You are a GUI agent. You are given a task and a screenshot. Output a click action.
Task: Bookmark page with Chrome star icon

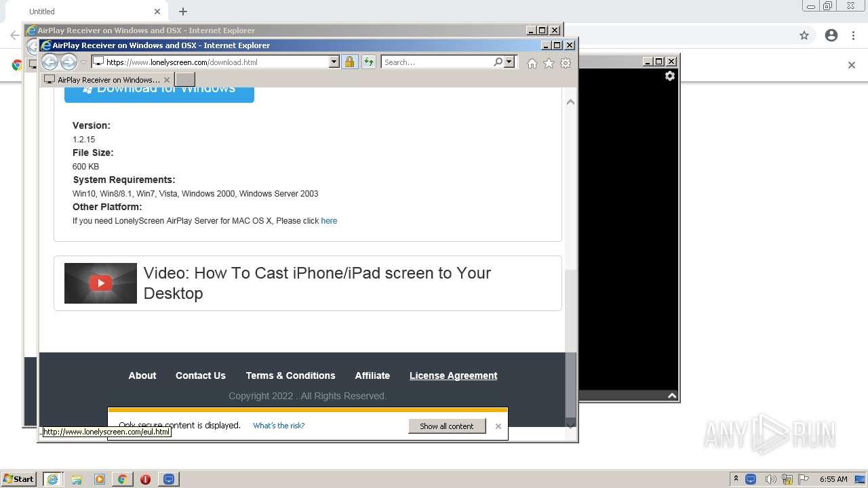point(804,35)
